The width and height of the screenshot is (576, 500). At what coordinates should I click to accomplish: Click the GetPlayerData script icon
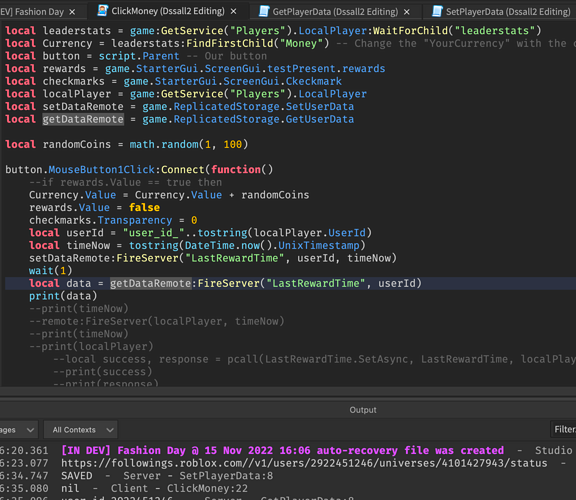pos(264,11)
